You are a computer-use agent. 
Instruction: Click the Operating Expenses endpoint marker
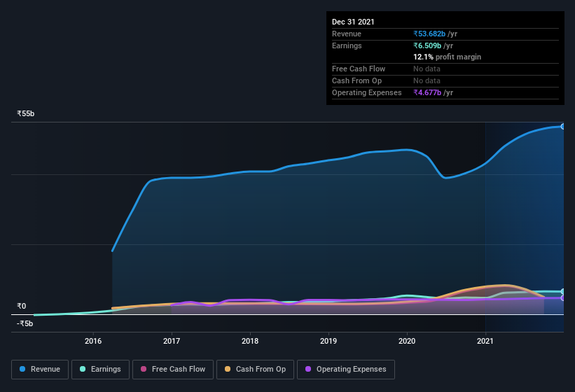pyautogui.click(x=562, y=298)
